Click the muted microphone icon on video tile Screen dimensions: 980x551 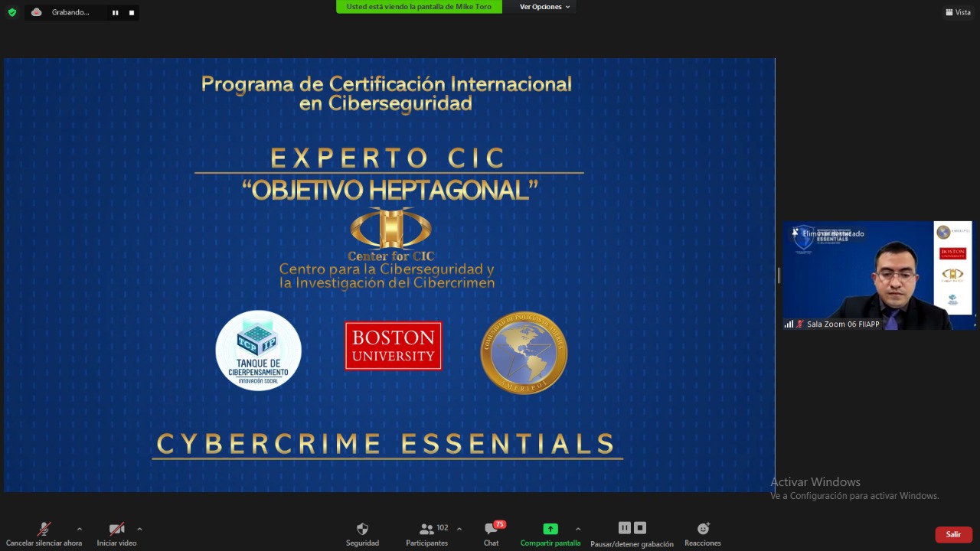pos(800,324)
